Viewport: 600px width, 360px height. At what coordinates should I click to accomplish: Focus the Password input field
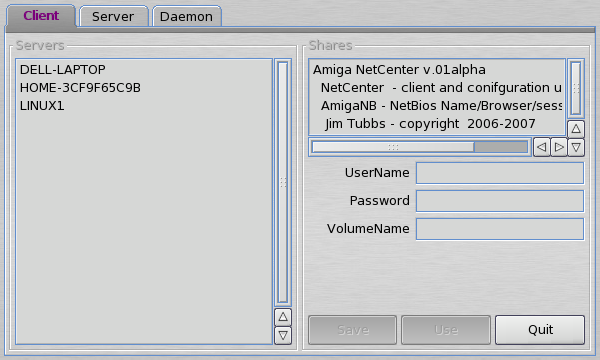[500, 201]
